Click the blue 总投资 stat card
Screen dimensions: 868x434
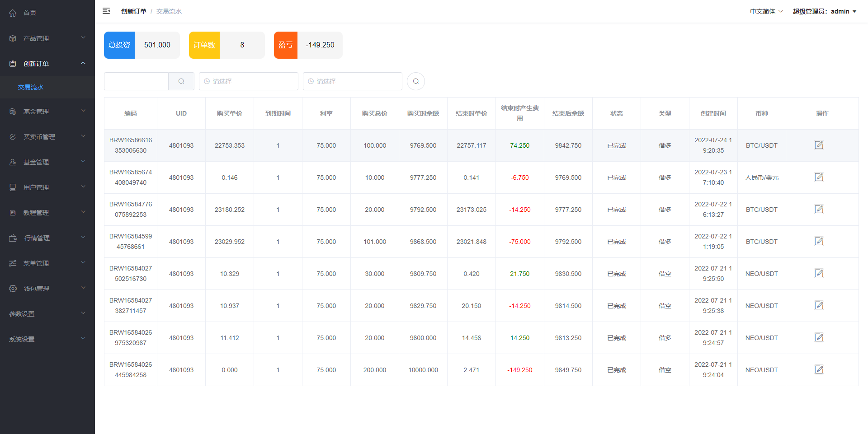coord(119,45)
